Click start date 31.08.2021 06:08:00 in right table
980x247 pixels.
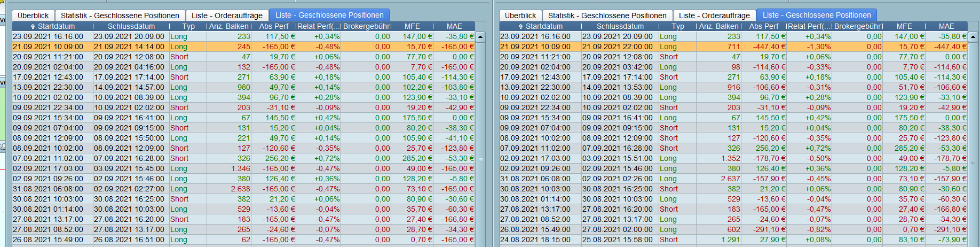[x=535, y=179]
